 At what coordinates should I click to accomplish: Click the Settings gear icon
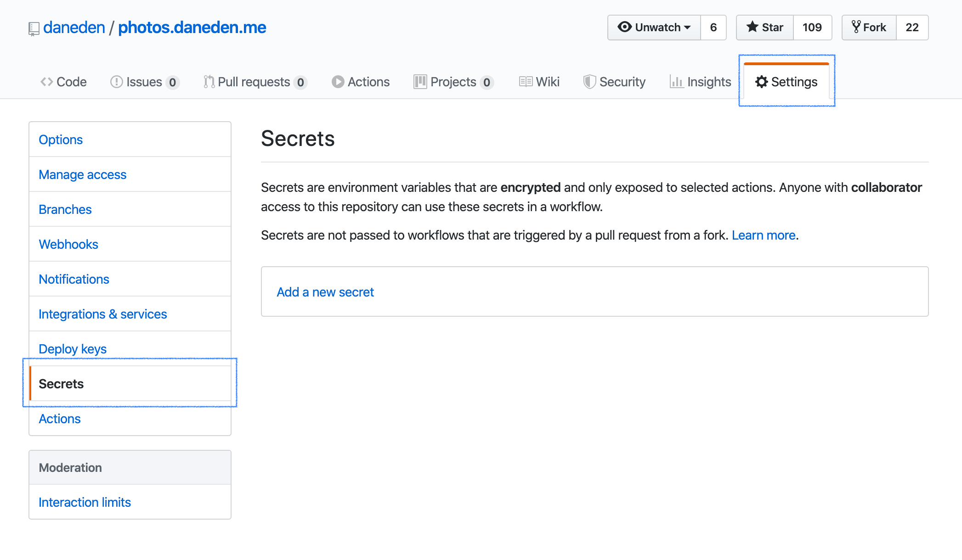(762, 81)
